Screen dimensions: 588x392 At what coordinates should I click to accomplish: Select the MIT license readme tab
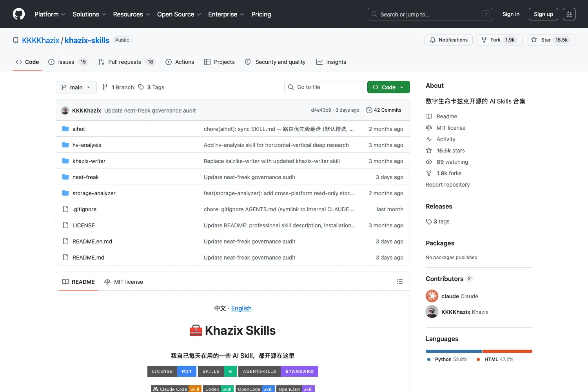[123, 282]
